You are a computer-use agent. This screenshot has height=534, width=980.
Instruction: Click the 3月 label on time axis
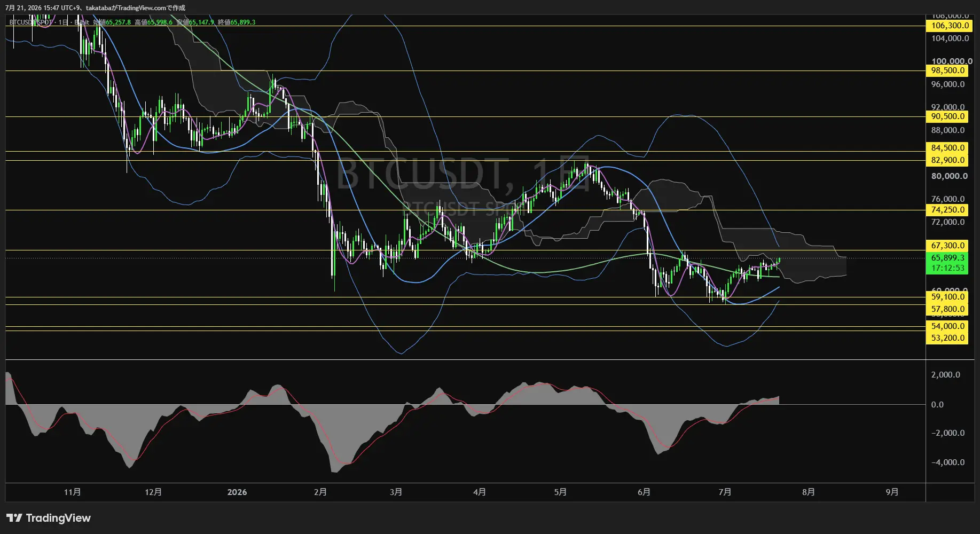[x=396, y=492]
